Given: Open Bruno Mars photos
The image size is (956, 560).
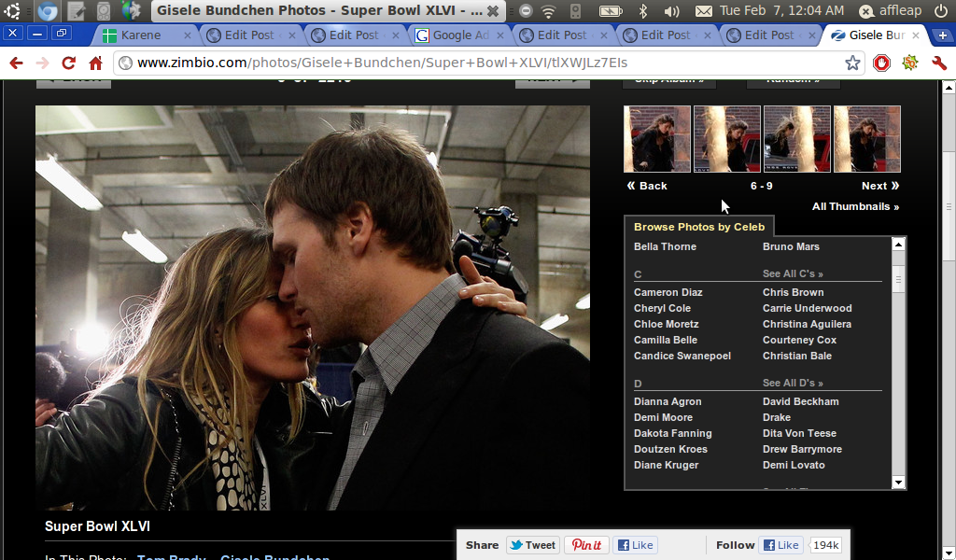Looking at the screenshot, I should pos(791,246).
